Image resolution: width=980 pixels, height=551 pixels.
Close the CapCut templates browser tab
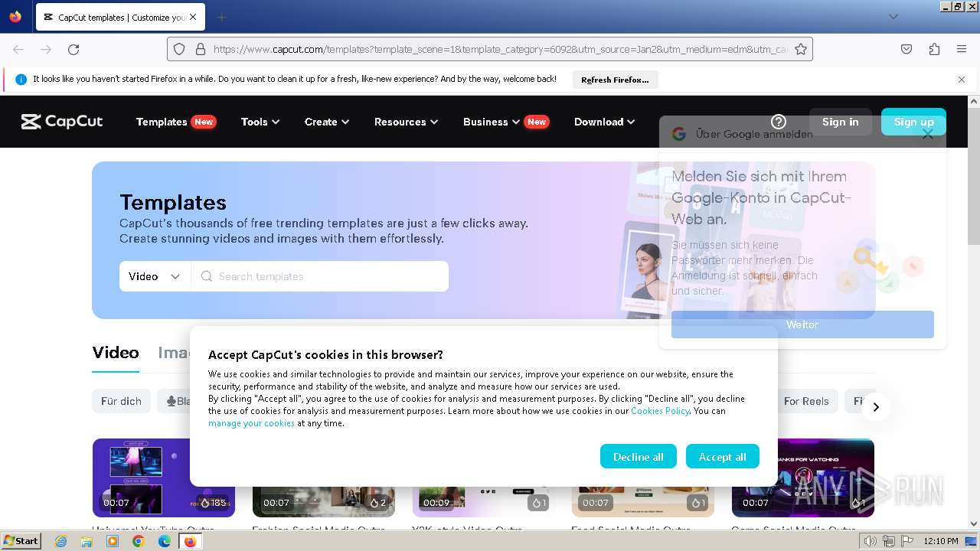(192, 17)
